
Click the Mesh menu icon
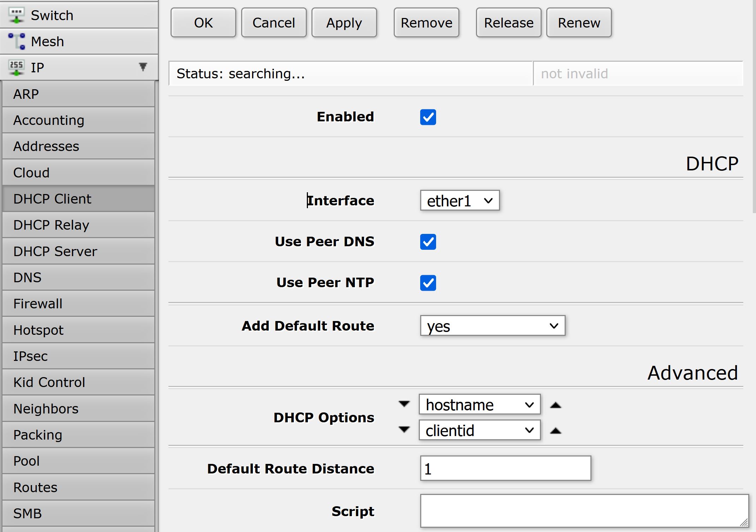click(16, 41)
